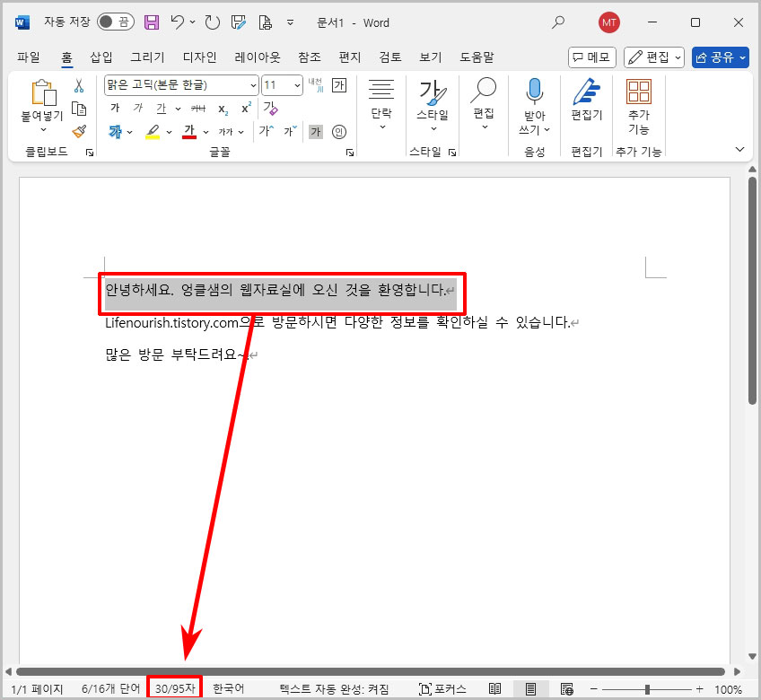The width and height of the screenshot is (761, 700).
Task: Apply subscript formatting to selection
Action: click(x=224, y=108)
